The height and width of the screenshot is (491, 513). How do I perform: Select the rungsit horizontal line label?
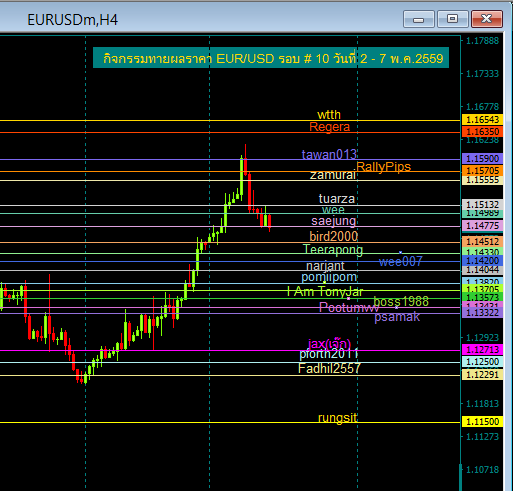click(337, 418)
